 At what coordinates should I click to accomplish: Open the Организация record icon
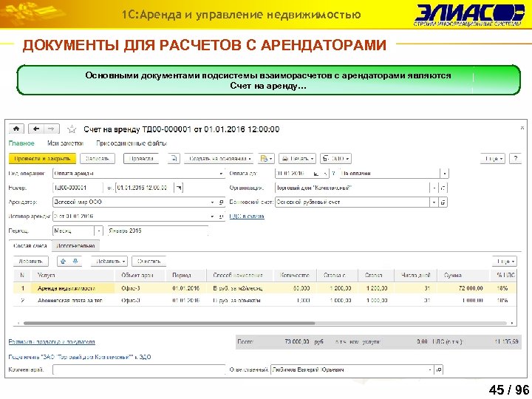[443, 188]
